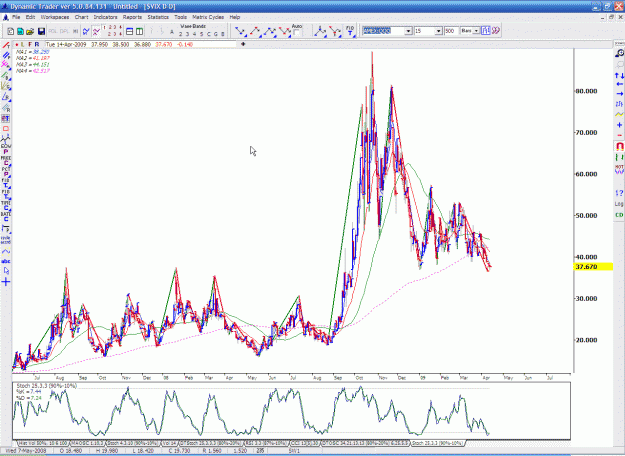Click the blue right arrow scroll icon
This screenshot has width=625, height=456.
point(619,94)
